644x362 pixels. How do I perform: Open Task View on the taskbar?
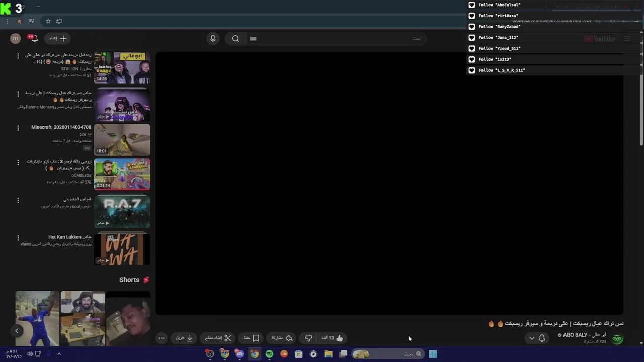tap(343, 354)
